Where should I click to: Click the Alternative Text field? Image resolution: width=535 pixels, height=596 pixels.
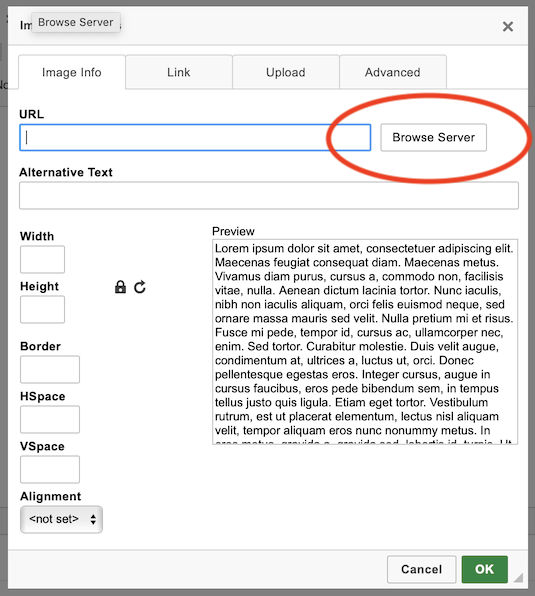click(x=269, y=195)
